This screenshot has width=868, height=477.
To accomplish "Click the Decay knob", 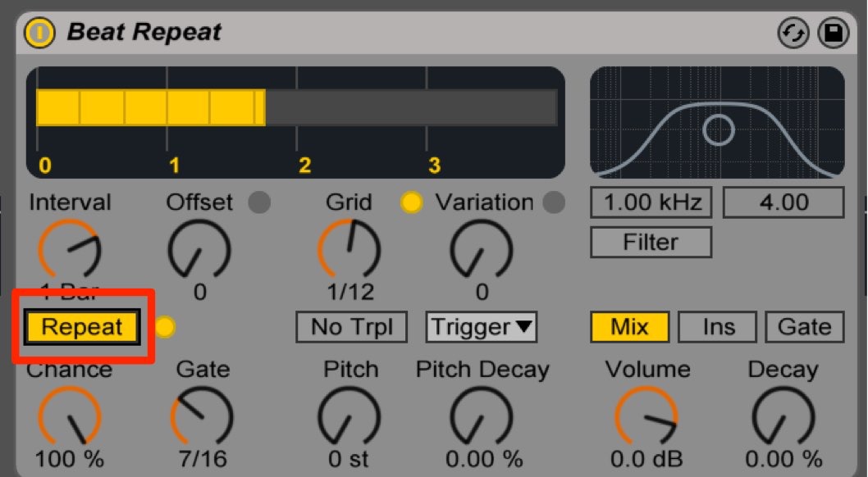I will pyautogui.click(x=783, y=416).
